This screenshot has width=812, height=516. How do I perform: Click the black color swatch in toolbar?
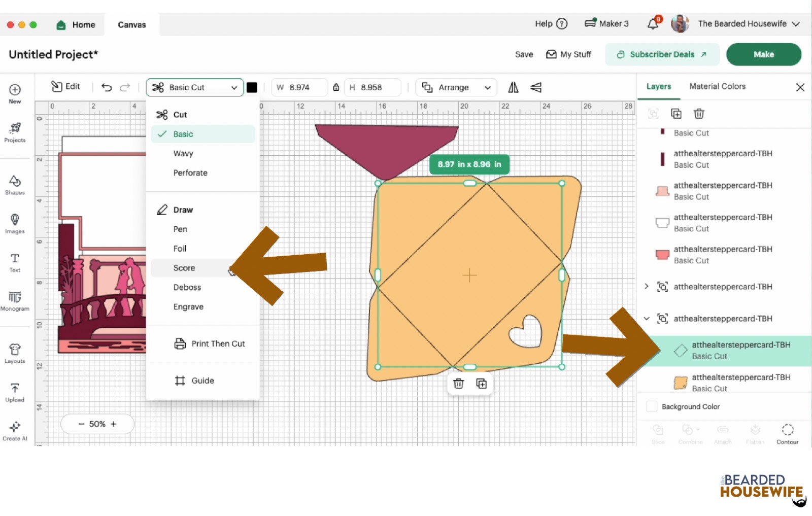[x=252, y=87]
